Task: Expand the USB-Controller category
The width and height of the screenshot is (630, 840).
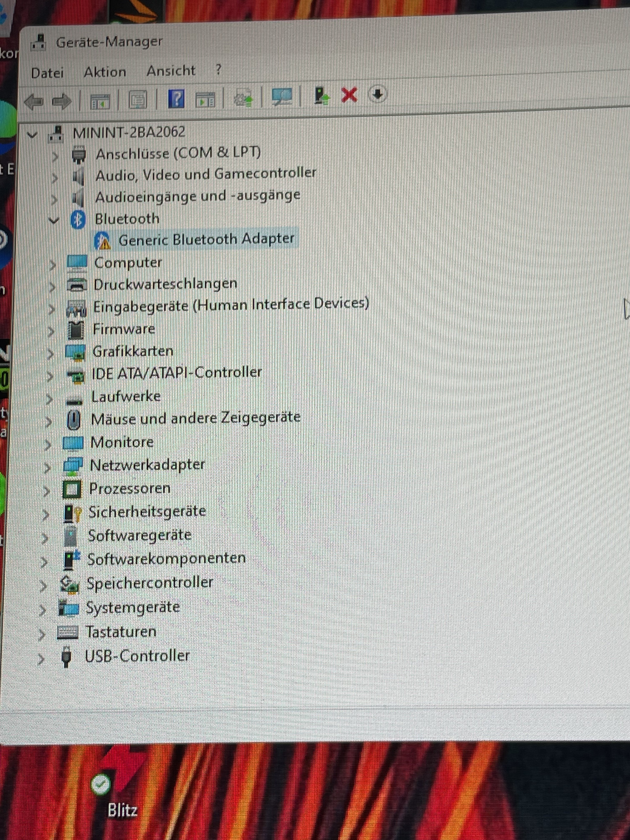Action: click(x=41, y=659)
